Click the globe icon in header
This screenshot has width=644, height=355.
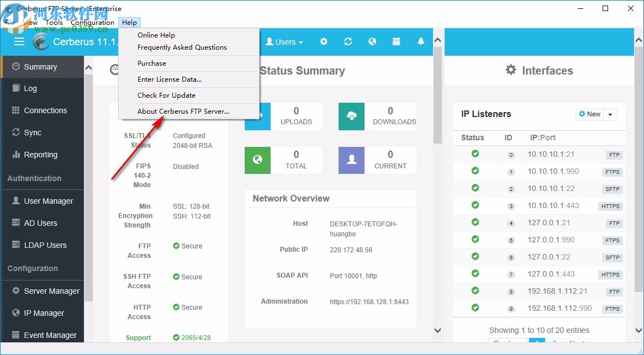click(372, 41)
